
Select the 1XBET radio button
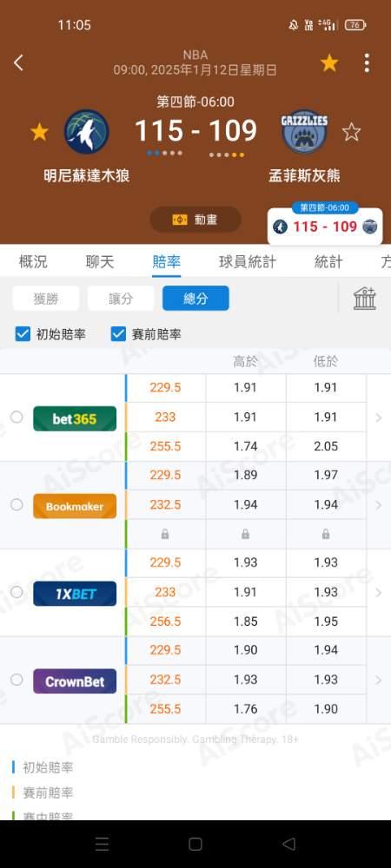(17, 592)
